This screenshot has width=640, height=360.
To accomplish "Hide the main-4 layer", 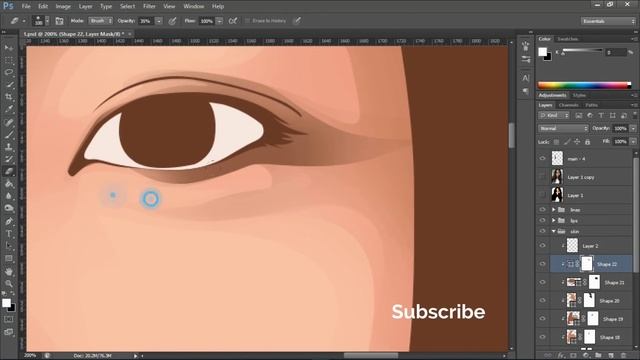I will pyautogui.click(x=542, y=158).
